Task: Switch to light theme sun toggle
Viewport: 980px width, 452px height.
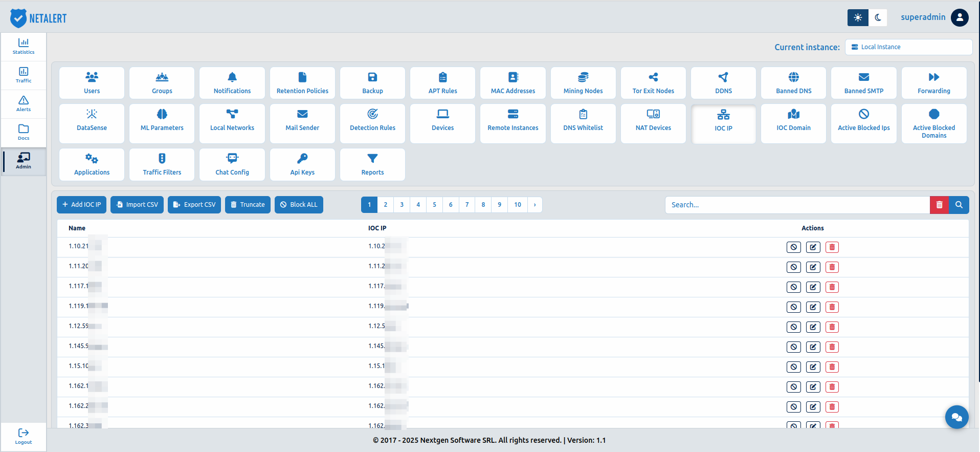Action: click(858, 17)
